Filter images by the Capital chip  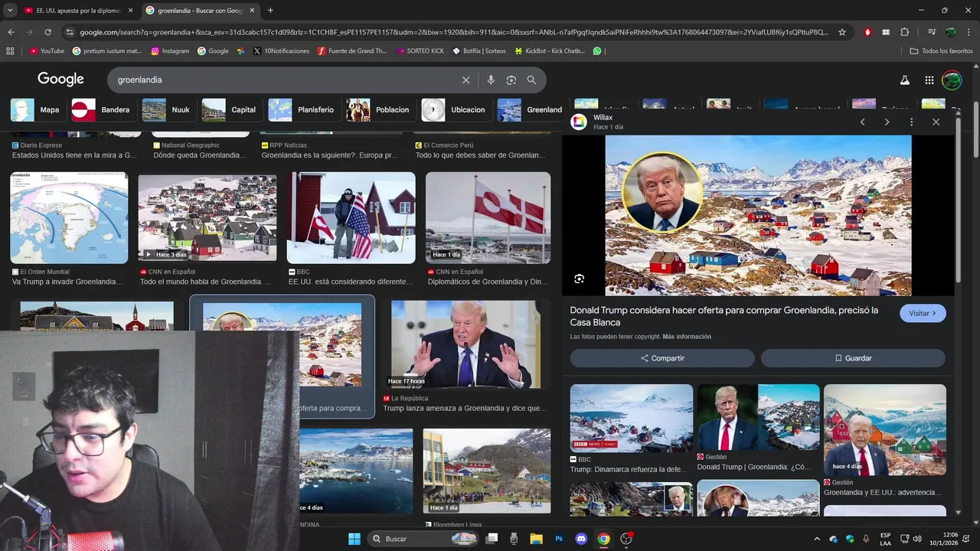(231, 109)
